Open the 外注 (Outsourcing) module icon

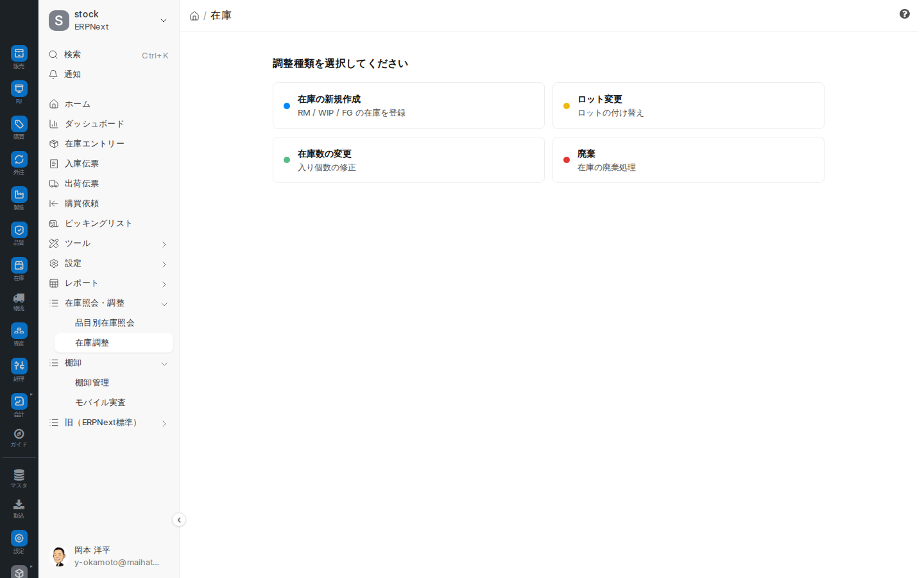tap(19, 159)
